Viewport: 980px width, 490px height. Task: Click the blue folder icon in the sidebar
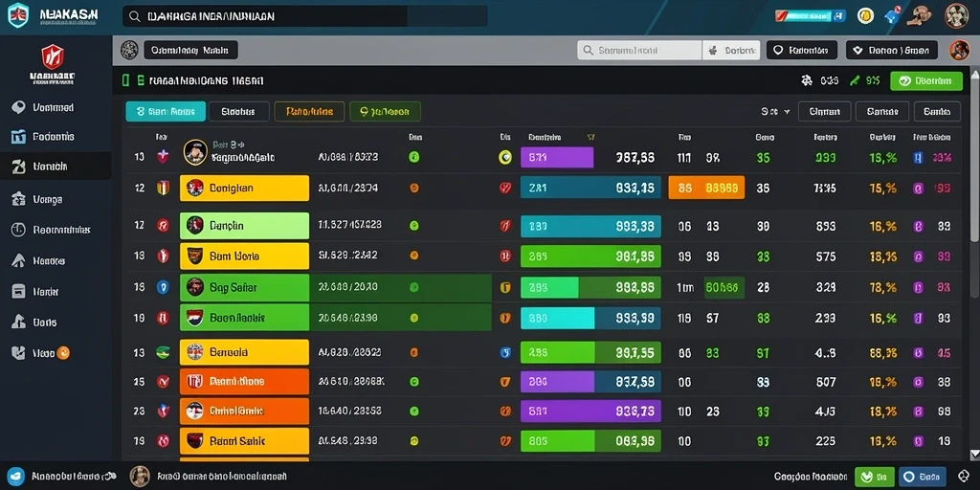[x=19, y=136]
